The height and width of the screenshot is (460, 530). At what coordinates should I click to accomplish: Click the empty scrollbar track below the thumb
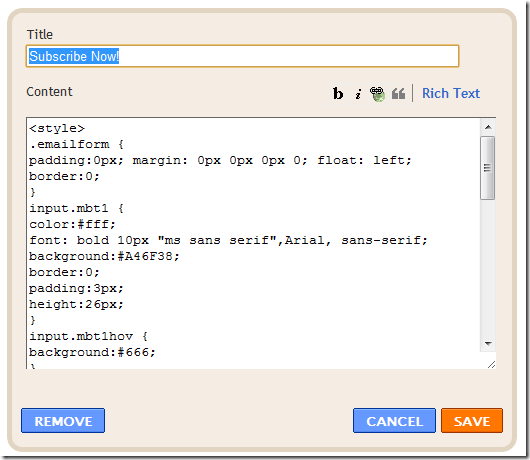pos(488,267)
